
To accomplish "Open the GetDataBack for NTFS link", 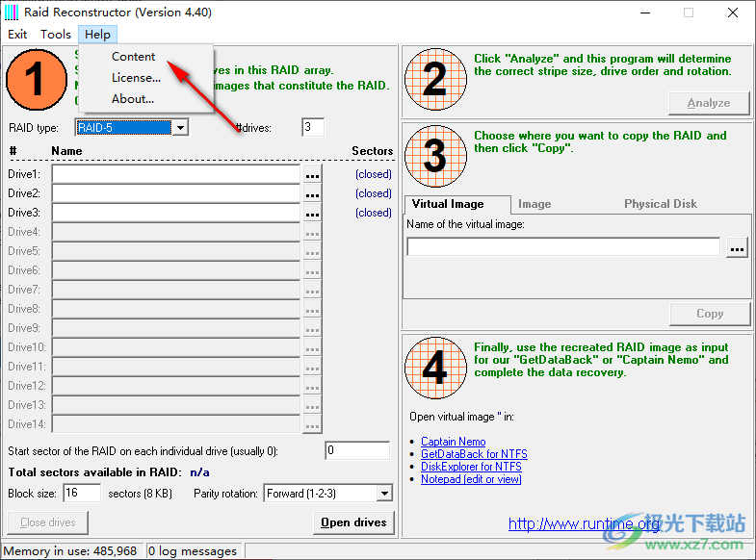I will pos(474,454).
